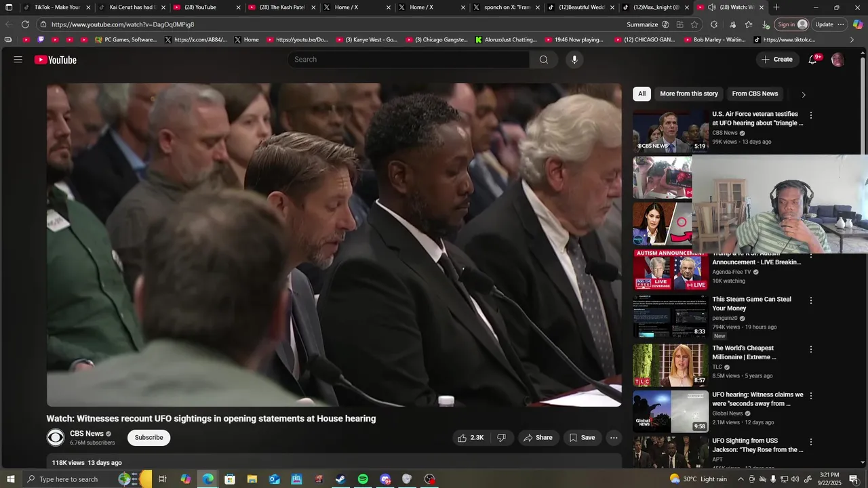This screenshot has height=488, width=868.
Task: Select More from this story chip
Action: pos(688,94)
